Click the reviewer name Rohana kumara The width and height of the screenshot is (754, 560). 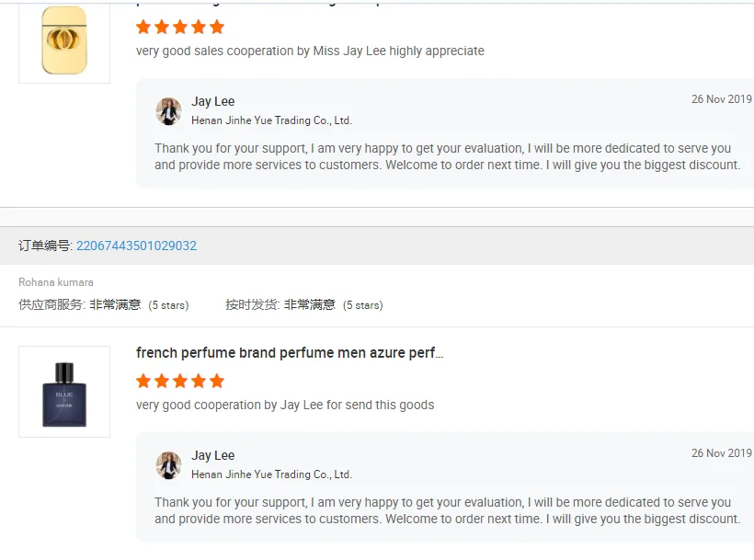[56, 282]
